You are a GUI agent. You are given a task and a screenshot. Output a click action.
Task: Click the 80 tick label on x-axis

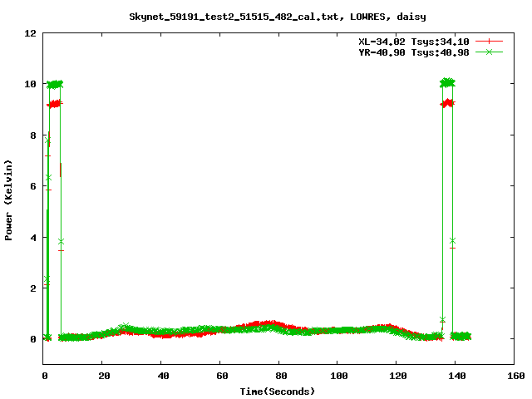coord(278,377)
